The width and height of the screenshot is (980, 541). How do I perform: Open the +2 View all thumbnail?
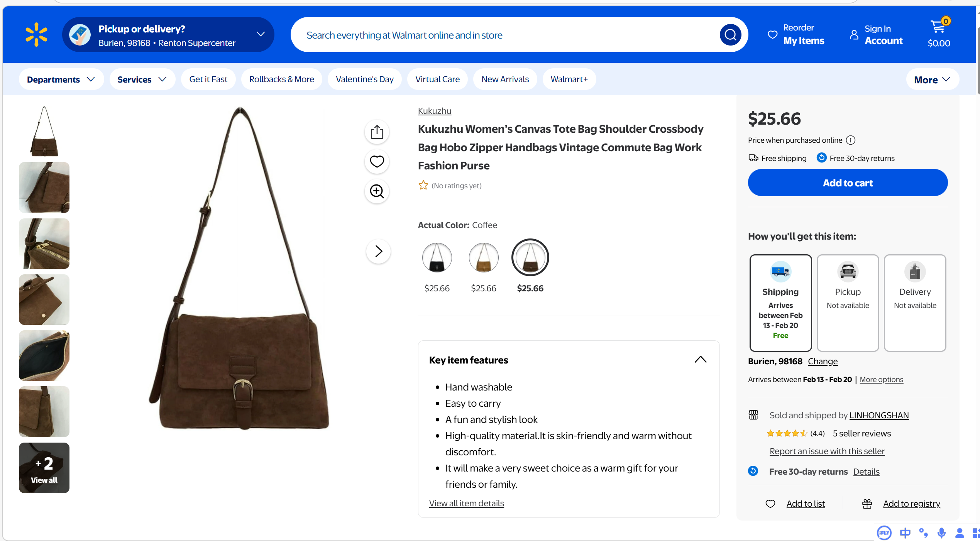(44, 468)
